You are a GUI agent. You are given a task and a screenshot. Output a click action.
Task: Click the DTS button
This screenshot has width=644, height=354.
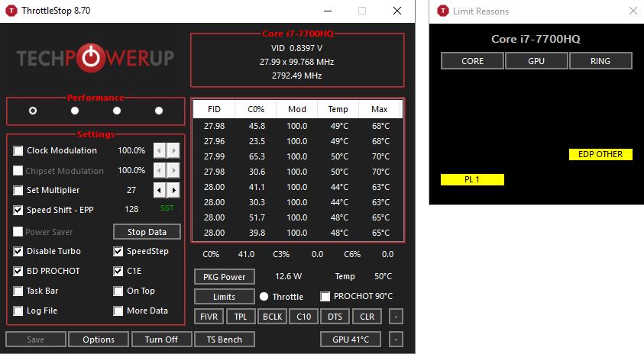(x=335, y=317)
